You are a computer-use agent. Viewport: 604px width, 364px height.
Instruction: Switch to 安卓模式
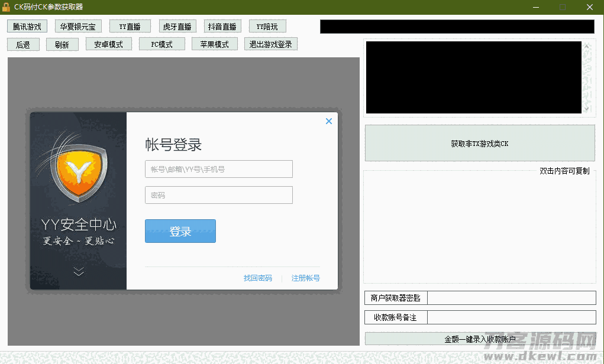pos(109,44)
